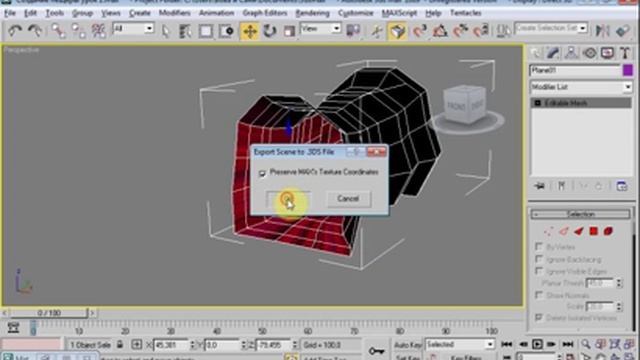Click the Auto Key button
The width and height of the screenshot is (640, 360).
(x=407, y=345)
